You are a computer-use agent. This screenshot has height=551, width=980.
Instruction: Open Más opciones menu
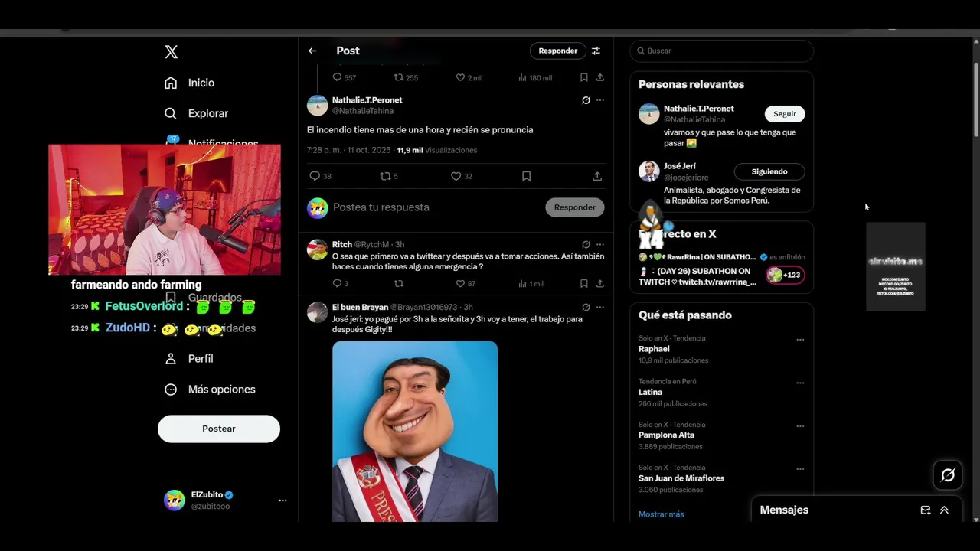pos(211,390)
